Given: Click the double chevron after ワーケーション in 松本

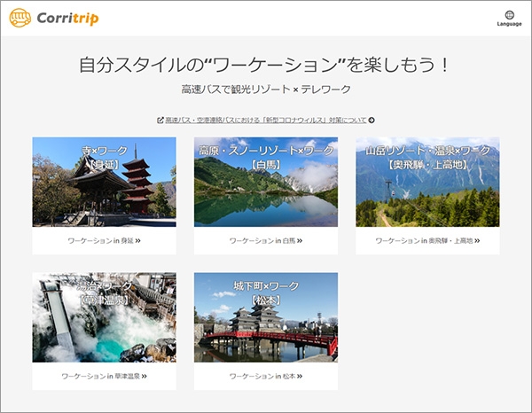Looking at the screenshot, I should point(300,376).
